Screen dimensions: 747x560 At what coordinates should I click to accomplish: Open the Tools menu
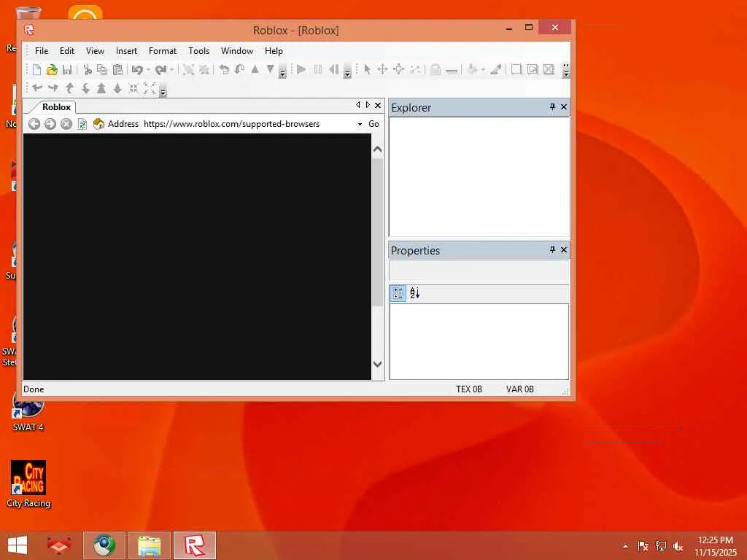(198, 51)
